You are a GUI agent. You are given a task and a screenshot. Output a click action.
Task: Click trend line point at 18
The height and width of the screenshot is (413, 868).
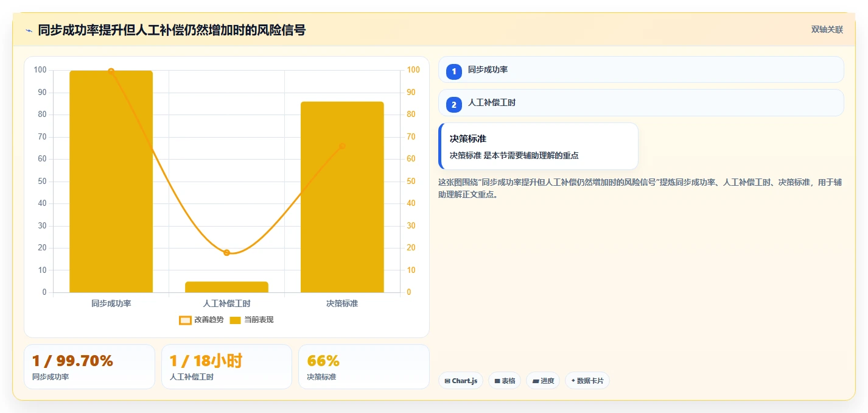[x=226, y=253]
